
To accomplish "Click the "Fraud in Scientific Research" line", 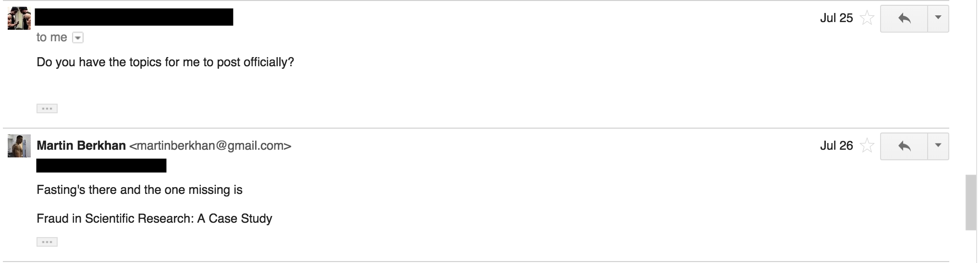I will click(x=154, y=219).
